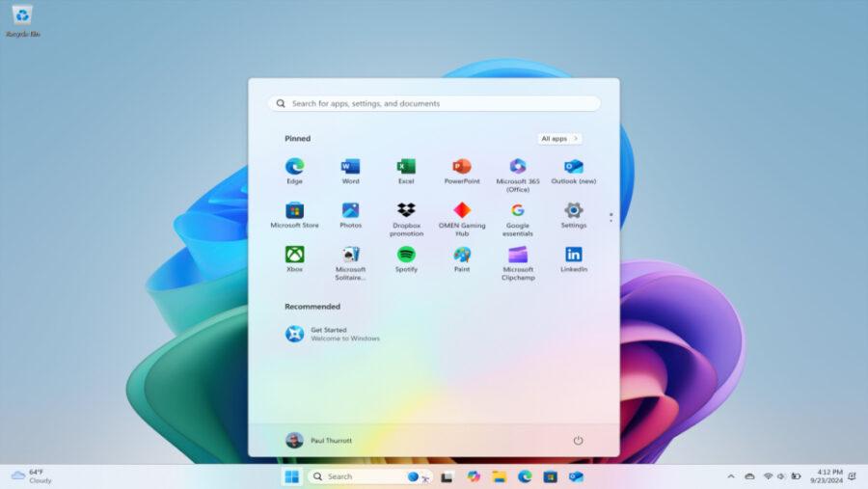Open the weather widget showing 64°F

click(32, 476)
